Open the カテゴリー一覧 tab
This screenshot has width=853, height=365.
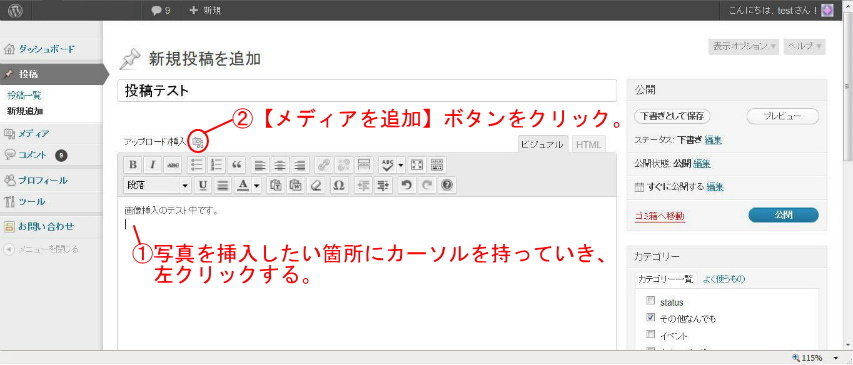[x=666, y=280]
